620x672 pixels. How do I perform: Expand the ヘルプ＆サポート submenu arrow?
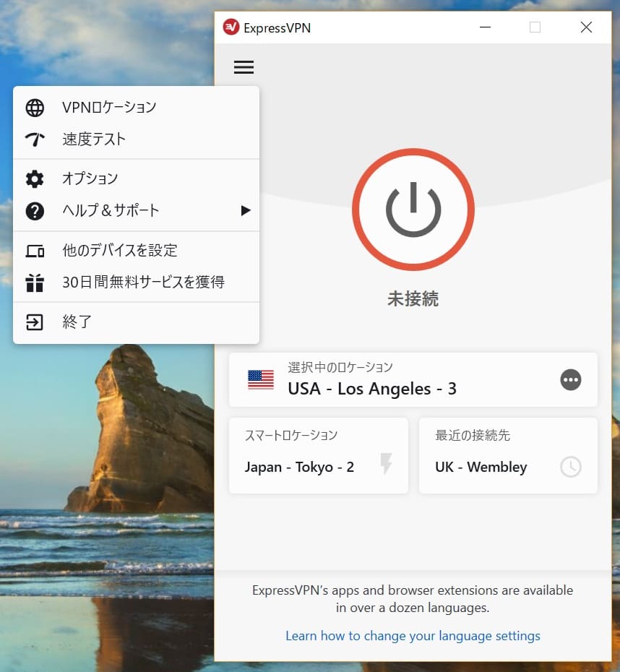(x=246, y=210)
